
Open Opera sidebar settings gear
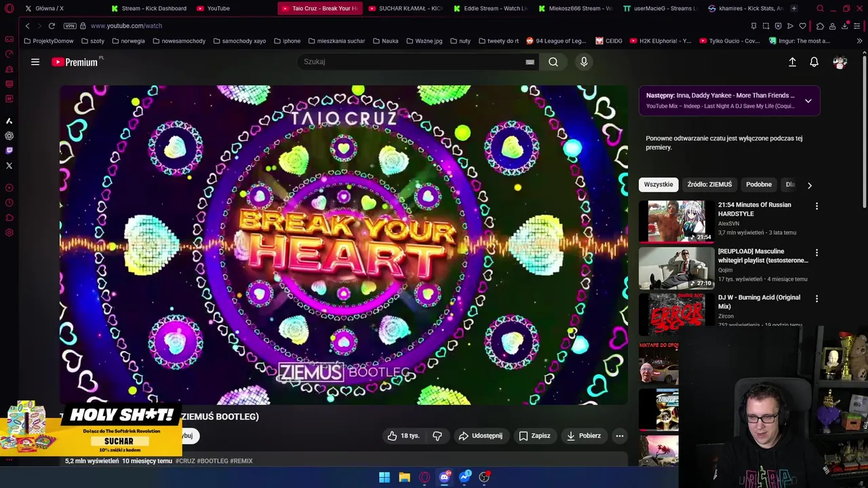[x=9, y=232]
